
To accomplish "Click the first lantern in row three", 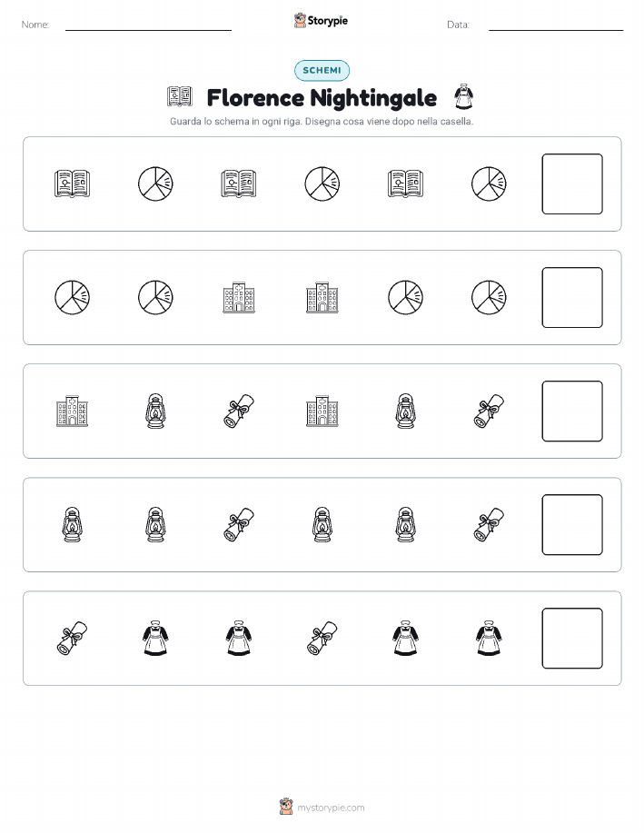I will coord(155,411).
